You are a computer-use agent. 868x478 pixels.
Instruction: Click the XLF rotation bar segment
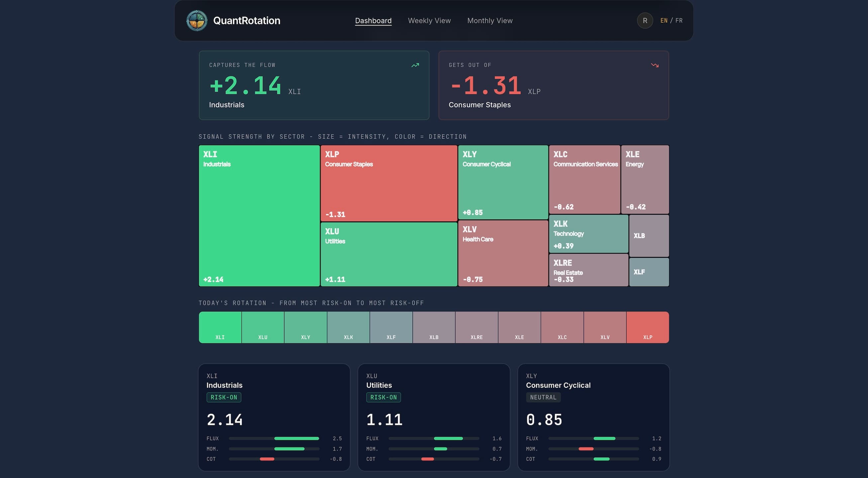point(391,327)
